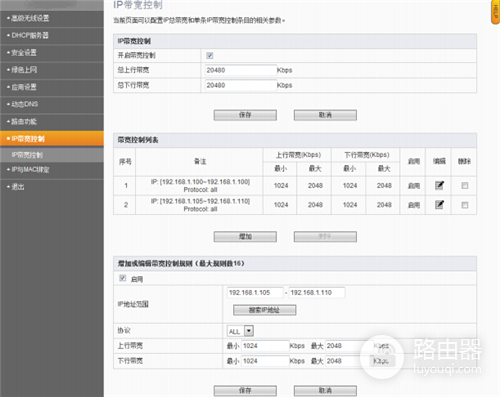Click 启用 status link in rule 1
The image size is (500, 397).
pos(414,186)
